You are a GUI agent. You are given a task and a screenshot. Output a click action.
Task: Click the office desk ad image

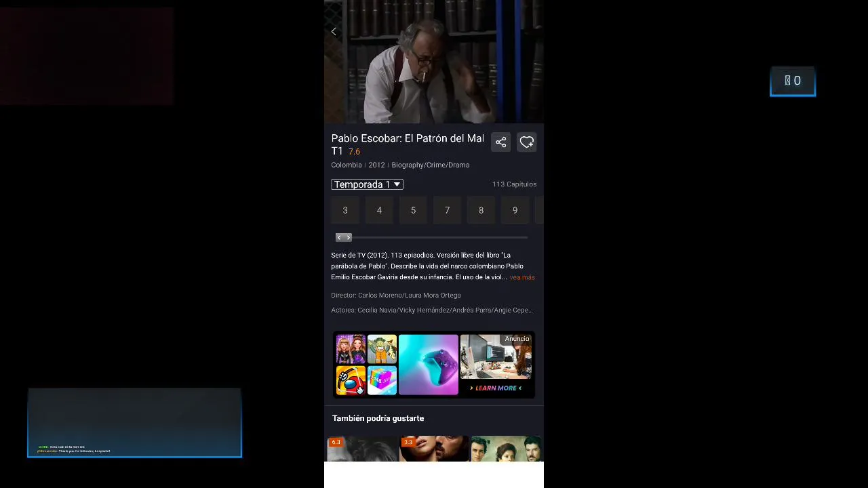point(496,357)
